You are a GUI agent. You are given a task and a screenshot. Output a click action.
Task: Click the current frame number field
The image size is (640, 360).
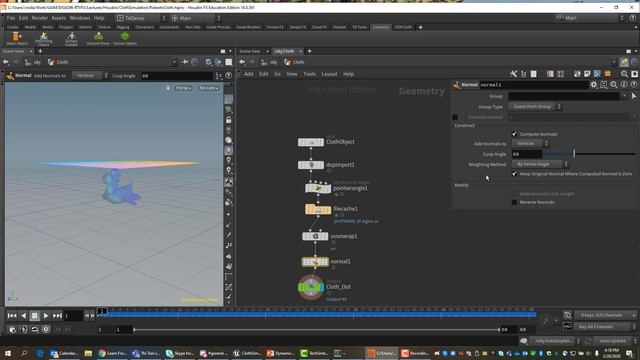pyautogui.click(x=73, y=316)
